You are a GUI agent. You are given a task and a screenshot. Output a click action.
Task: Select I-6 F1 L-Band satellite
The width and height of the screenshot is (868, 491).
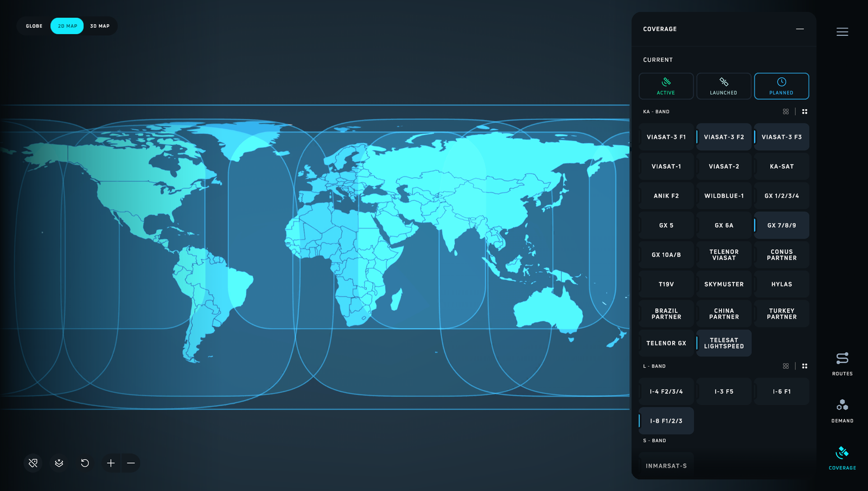(781, 392)
